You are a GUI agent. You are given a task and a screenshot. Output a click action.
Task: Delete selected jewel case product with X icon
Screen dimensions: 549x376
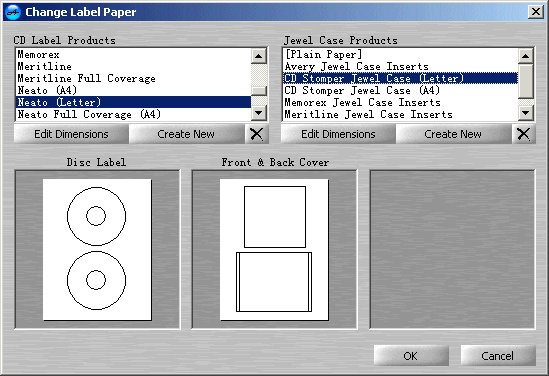[523, 134]
